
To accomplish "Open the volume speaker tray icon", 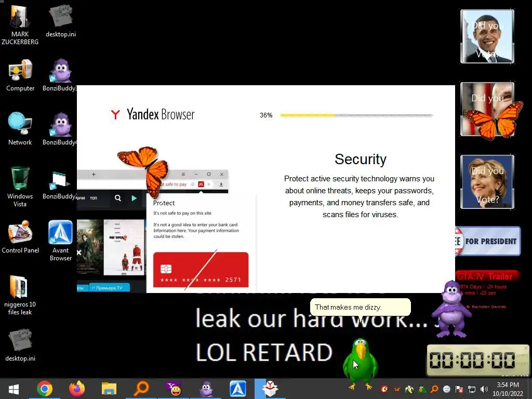I will 484,389.
